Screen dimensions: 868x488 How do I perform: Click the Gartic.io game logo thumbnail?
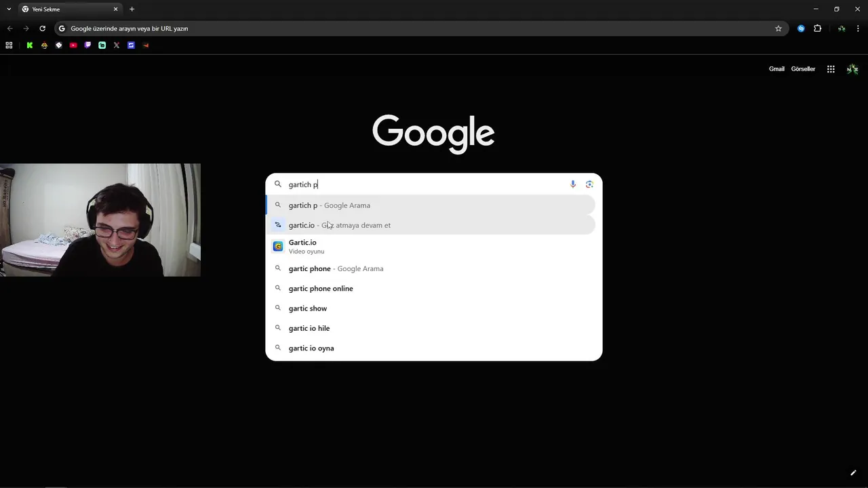tap(278, 247)
